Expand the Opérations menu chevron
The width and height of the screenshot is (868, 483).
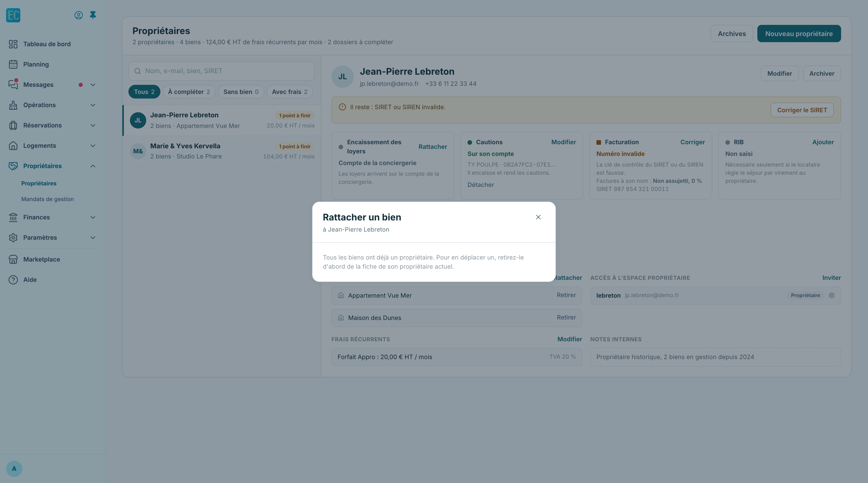pos(93,105)
